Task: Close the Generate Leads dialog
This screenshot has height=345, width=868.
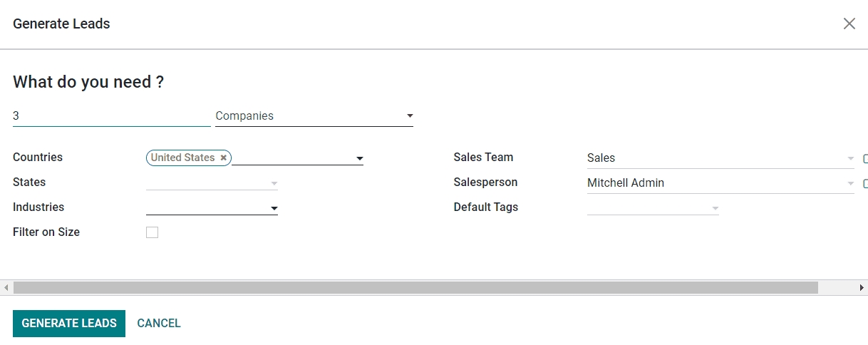Action: pyautogui.click(x=849, y=24)
